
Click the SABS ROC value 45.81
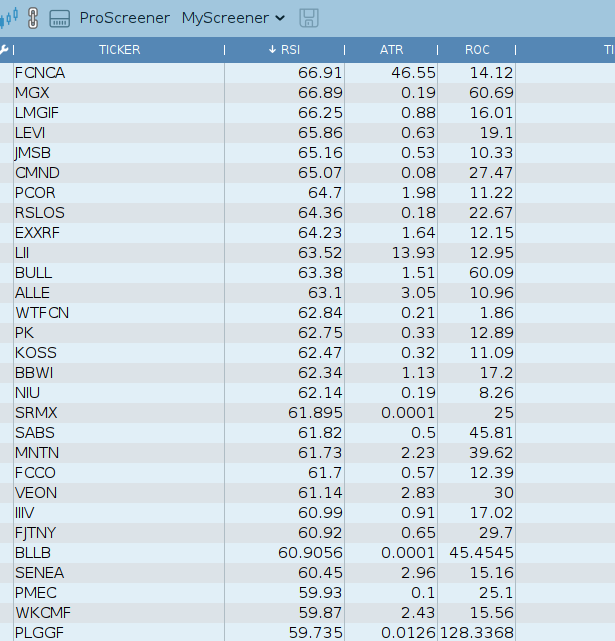pyautogui.click(x=489, y=433)
